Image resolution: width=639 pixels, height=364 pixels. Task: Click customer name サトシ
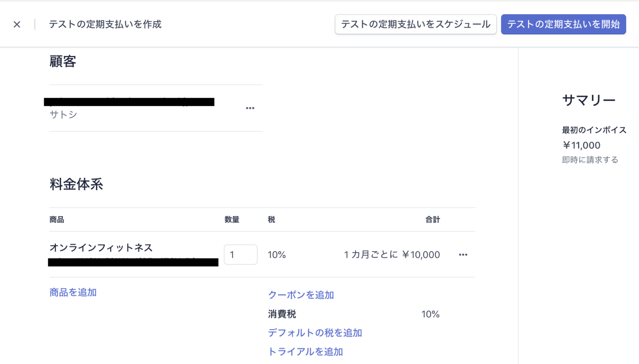63,115
